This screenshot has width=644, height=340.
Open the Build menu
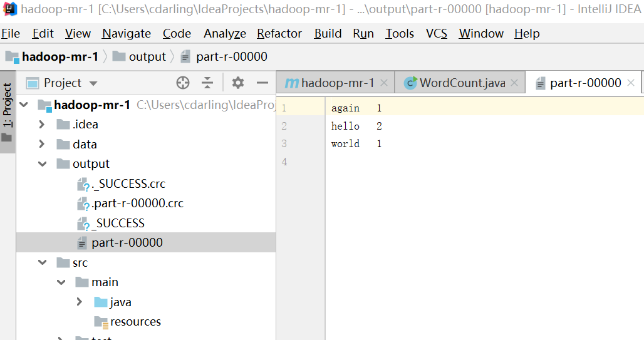[328, 33]
